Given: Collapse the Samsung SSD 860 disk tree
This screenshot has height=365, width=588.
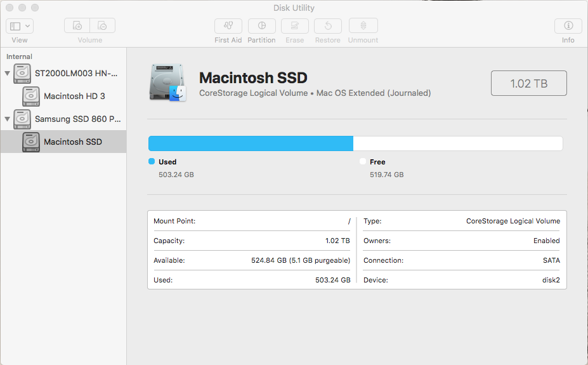Looking at the screenshot, I should pyautogui.click(x=7, y=119).
